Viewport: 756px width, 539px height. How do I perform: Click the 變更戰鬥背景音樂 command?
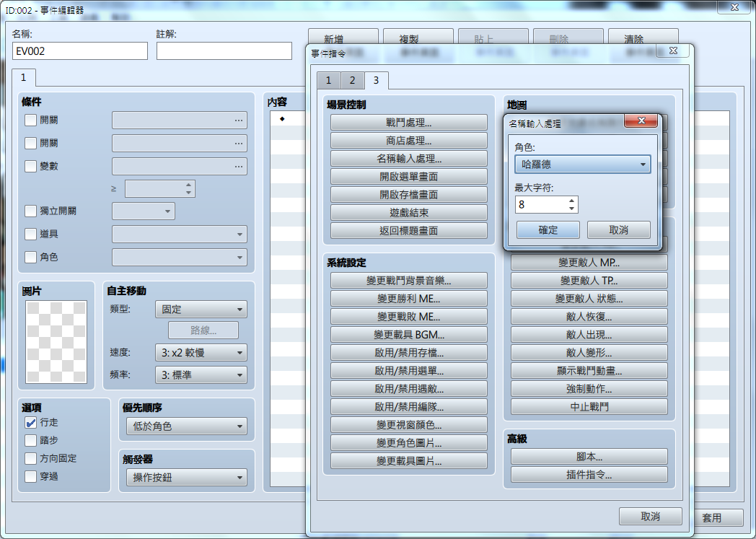409,281
